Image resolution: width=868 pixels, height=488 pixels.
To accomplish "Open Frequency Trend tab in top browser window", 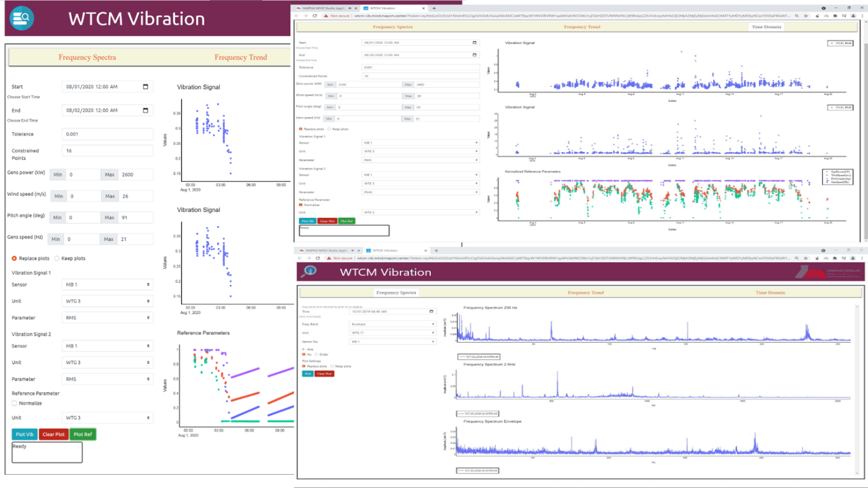I will (x=582, y=27).
